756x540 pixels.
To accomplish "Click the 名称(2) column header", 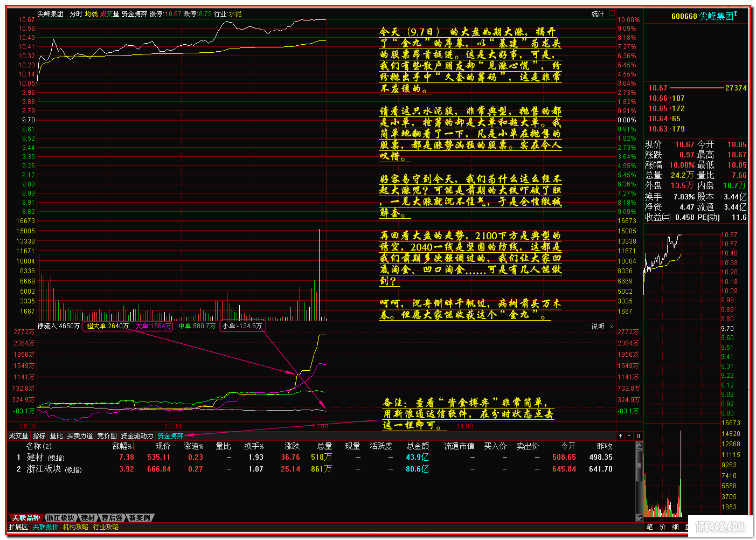I will tap(39, 446).
